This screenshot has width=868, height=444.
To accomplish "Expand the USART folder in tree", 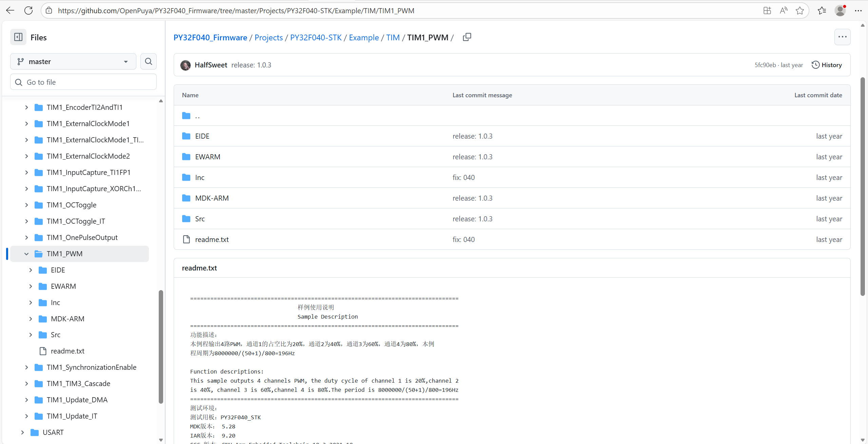I will point(22,432).
